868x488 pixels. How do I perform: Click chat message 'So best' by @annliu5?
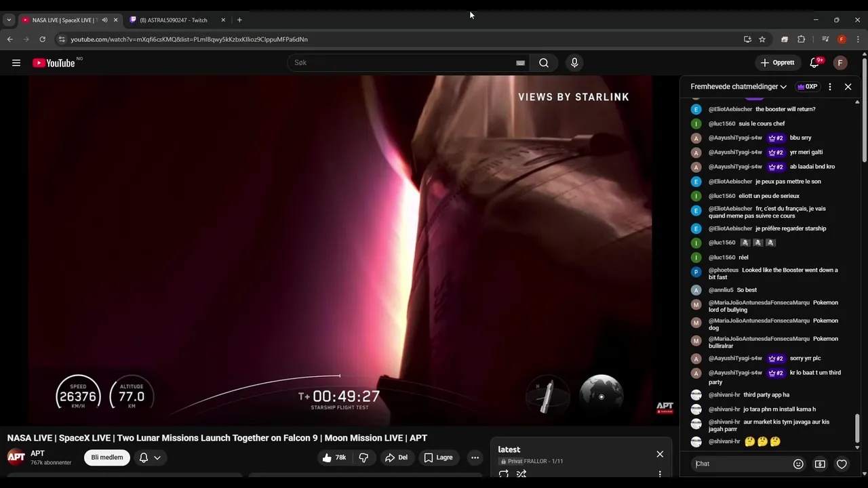tap(747, 290)
